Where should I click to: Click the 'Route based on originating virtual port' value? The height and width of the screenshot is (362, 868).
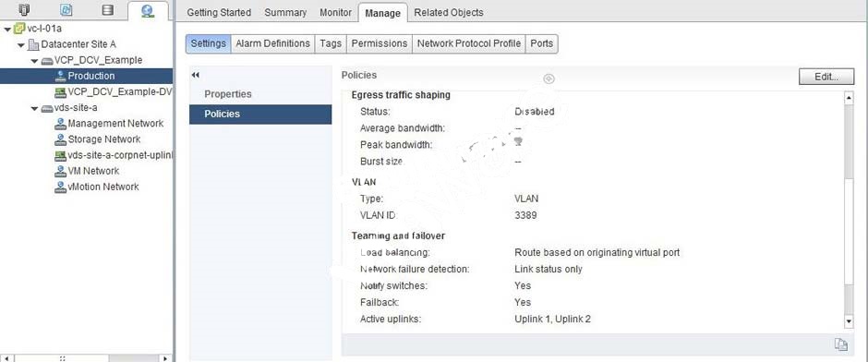(597, 252)
